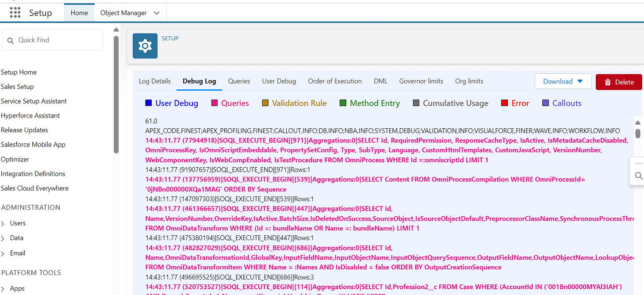
Task: Click the ADMINISTRATION section heading
Action: tap(31, 207)
